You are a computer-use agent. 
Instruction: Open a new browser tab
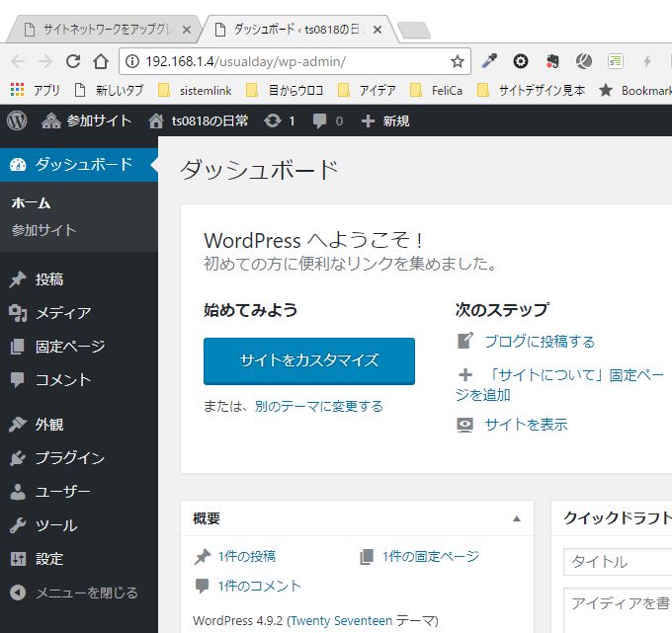tap(413, 31)
